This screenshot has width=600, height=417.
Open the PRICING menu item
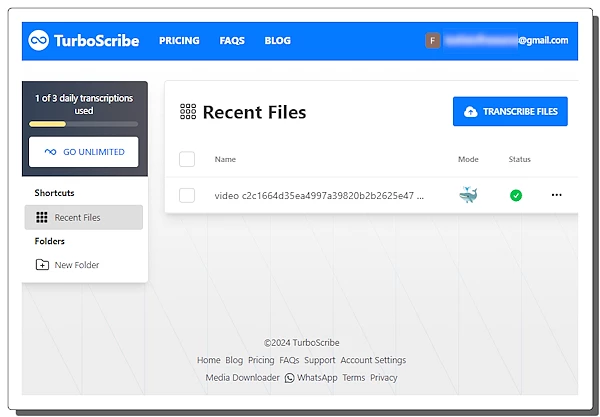coord(179,41)
